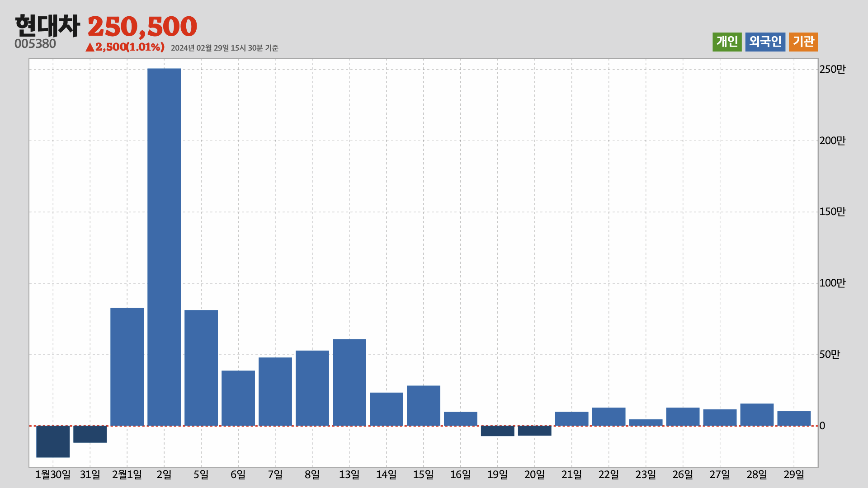Image resolution: width=868 pixels, height=488 pixels.
Task: Click the bar for 7일
Action: [x=275, y=392]
